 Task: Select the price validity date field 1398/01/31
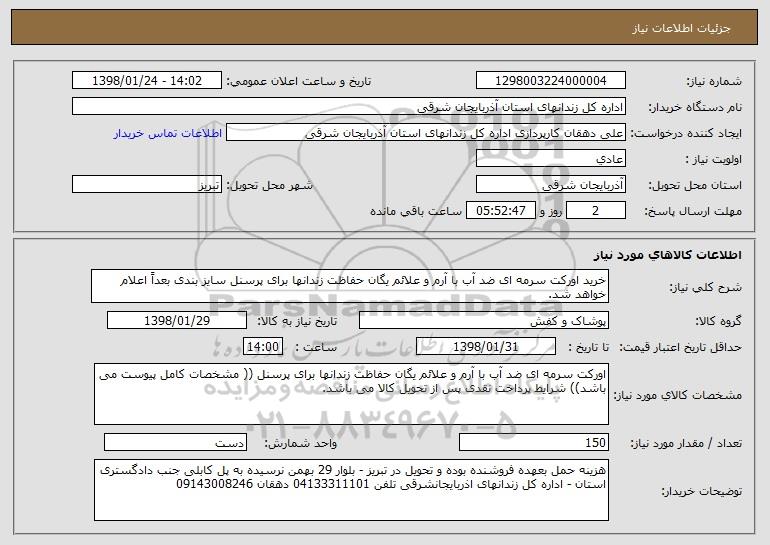pos(486,346)
